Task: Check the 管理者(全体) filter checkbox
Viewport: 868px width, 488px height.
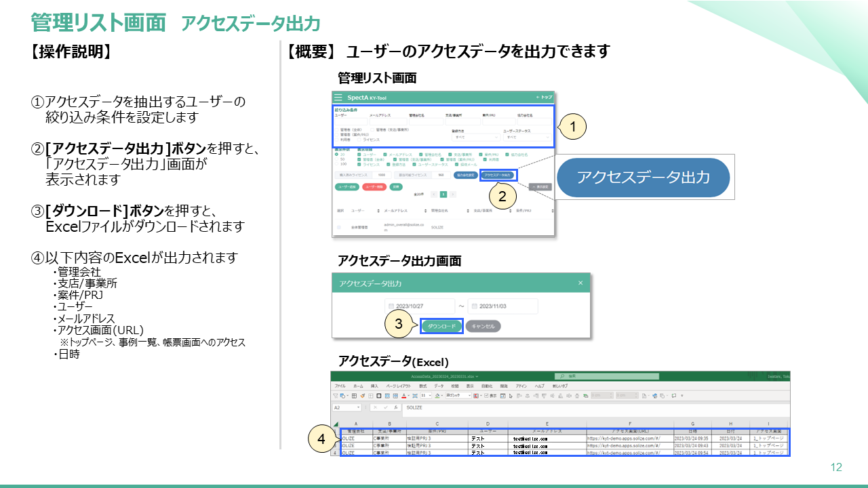Action: [x=337, y=129]
